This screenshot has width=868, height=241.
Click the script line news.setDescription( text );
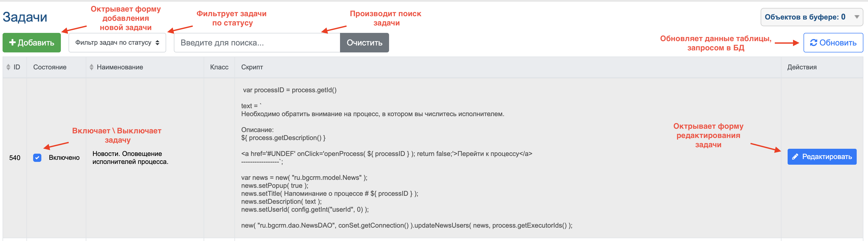coord(281,202)
